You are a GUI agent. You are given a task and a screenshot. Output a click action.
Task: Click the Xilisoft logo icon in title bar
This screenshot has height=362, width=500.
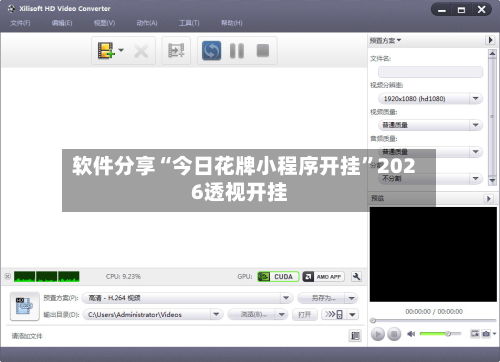click(x=11, y=9)
